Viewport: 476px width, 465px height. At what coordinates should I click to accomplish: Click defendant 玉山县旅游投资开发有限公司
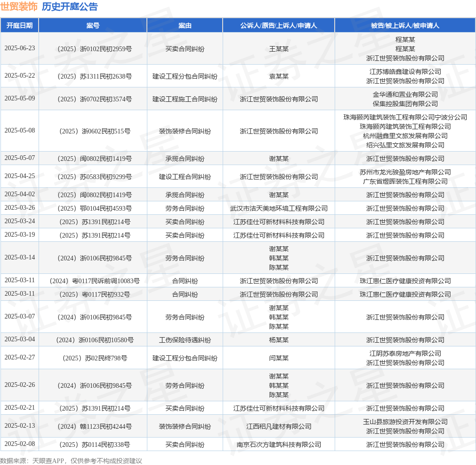pos(405,422)
